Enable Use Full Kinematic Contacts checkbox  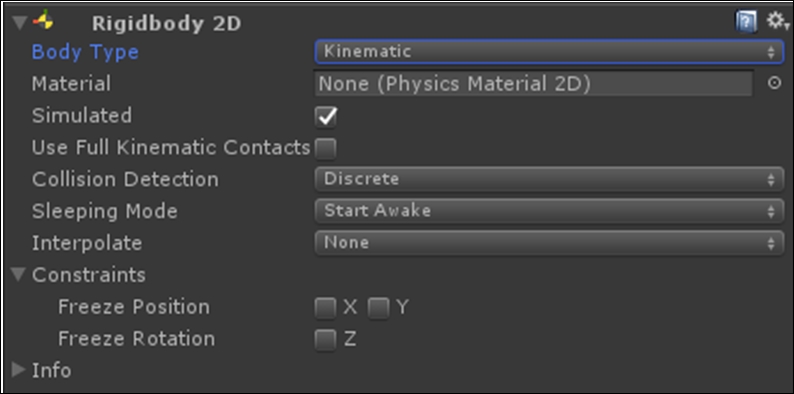(x=325, y=148)
